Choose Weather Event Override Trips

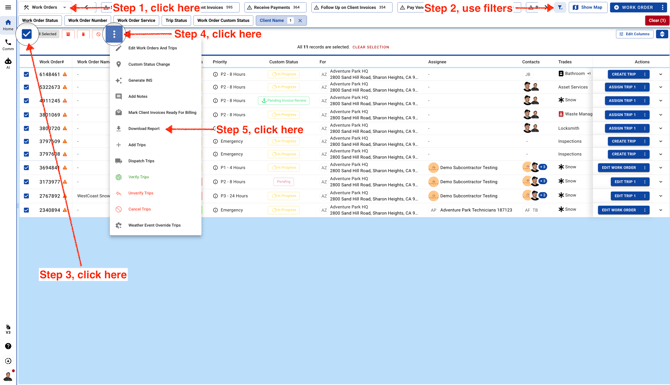coord(156,225)
